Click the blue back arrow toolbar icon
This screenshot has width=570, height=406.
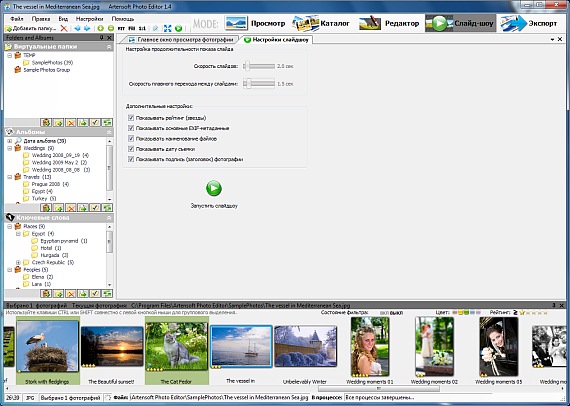click(77, 28)
